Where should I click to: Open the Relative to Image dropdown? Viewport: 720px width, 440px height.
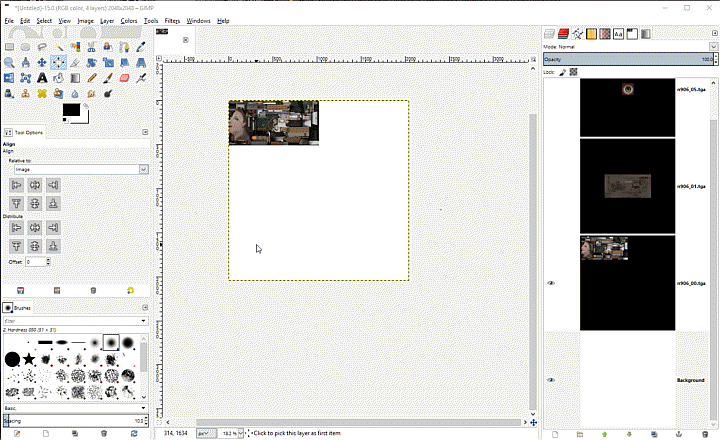pos(81,169)
